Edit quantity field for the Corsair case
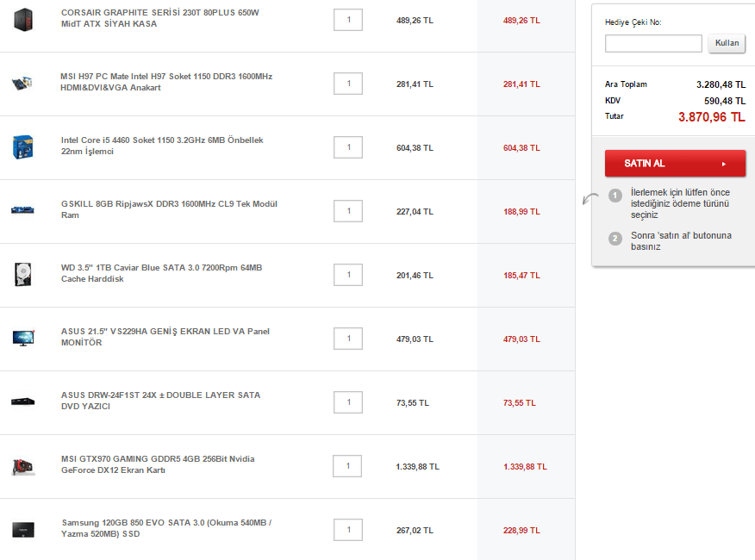This screenshot has height=560, width=755. [348, 20]
